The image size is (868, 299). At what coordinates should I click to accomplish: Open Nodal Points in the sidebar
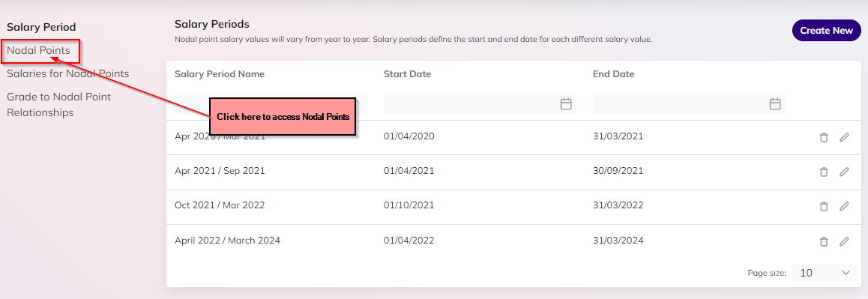pos(39,50)
